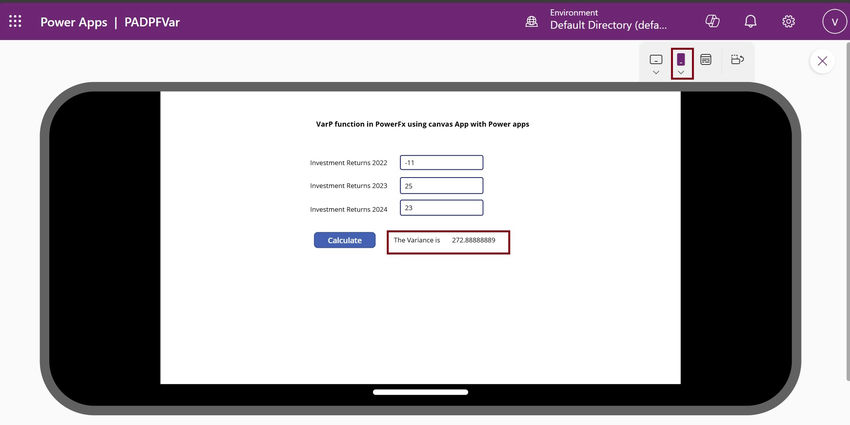Expand the tablet device chevron
The image size is (850, 425).
pos(656,73)
